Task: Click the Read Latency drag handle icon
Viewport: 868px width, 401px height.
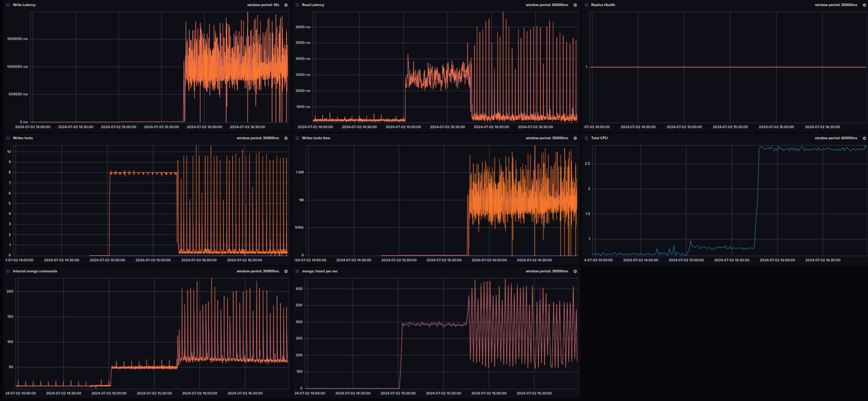Action: (x=297, y=5)
